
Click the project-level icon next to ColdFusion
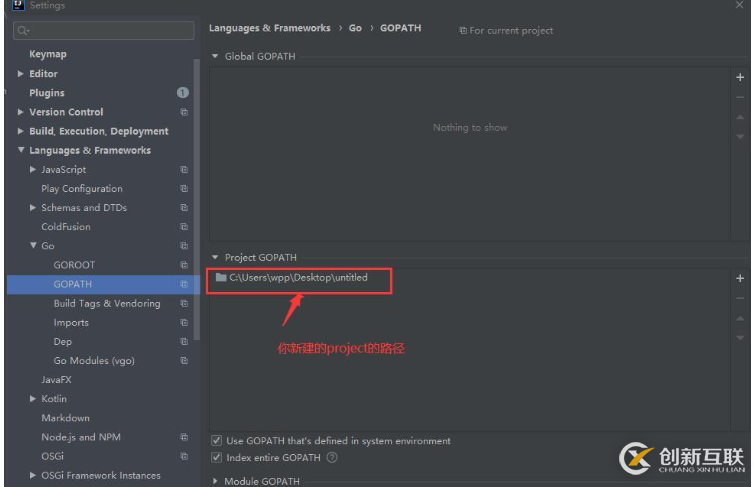(x=184, y=226)
